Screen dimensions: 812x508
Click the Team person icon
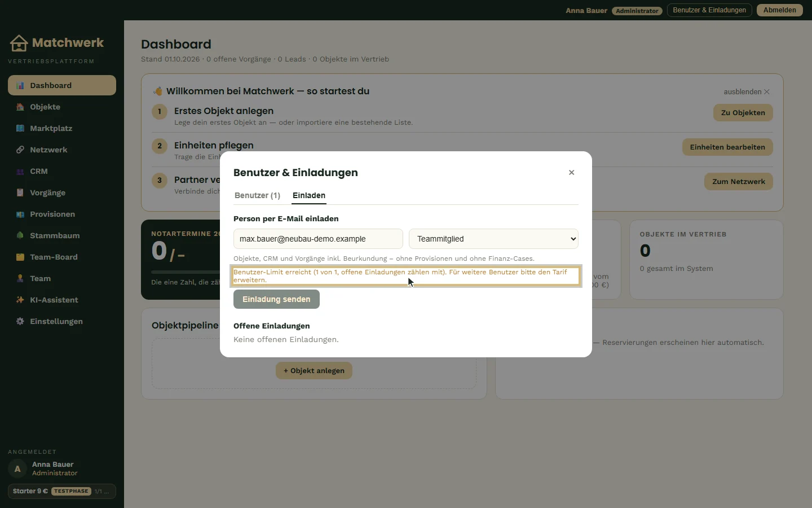coord(20,279)
